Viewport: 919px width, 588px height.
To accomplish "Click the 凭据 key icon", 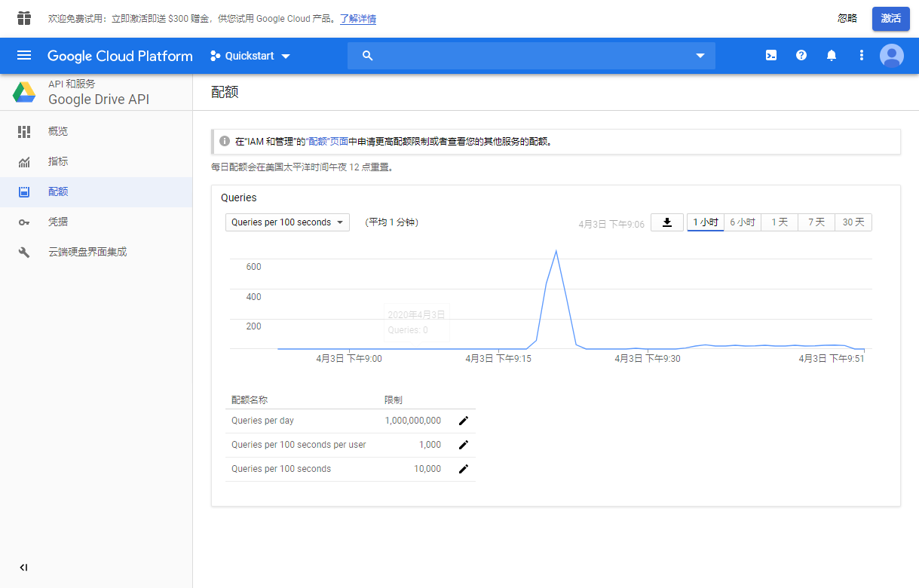I will click(x=24, y=222).
